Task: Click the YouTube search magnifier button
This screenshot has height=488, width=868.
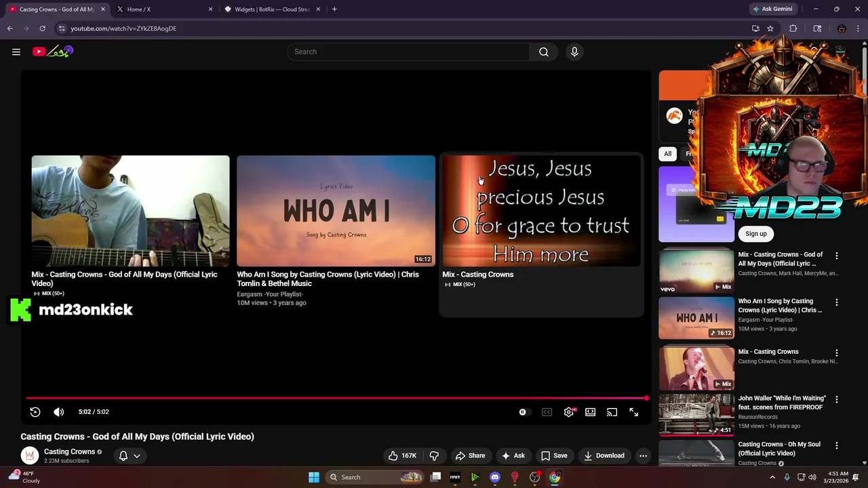Action: pyautogui.click(x=544, y=52)
